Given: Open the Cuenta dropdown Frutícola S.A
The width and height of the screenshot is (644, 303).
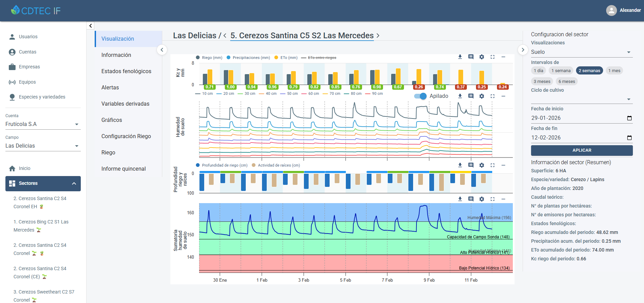Looking at the screenshot, I should click(43, 124).
